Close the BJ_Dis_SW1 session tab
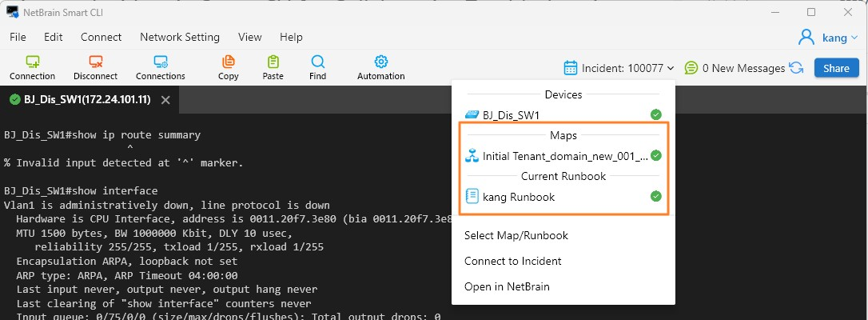The width and height of the screenshot is (868, 320). (165, 100)
